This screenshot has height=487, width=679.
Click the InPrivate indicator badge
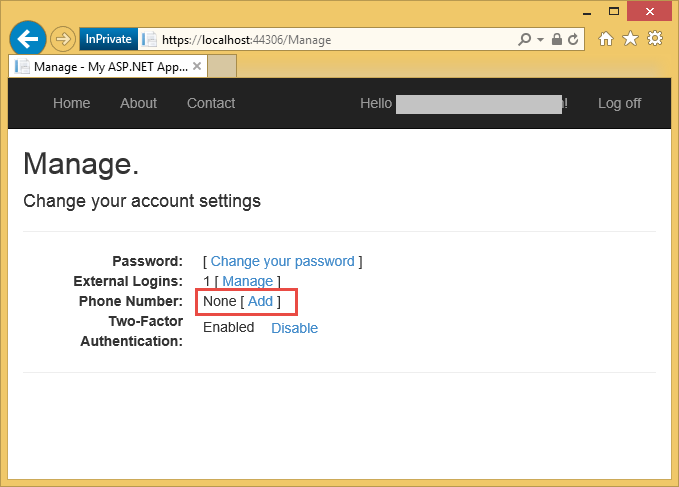point(107,40)
